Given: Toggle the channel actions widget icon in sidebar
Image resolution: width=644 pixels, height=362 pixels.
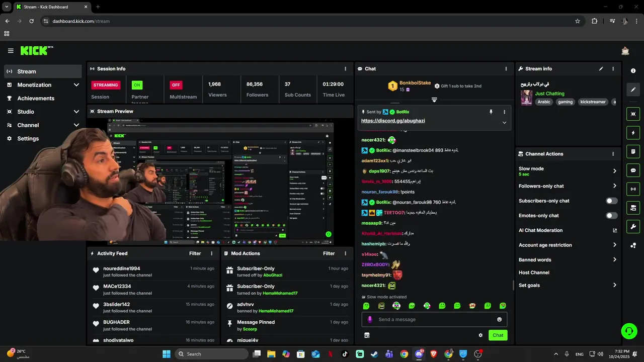Looking at the screenshot, I should 633,208.
